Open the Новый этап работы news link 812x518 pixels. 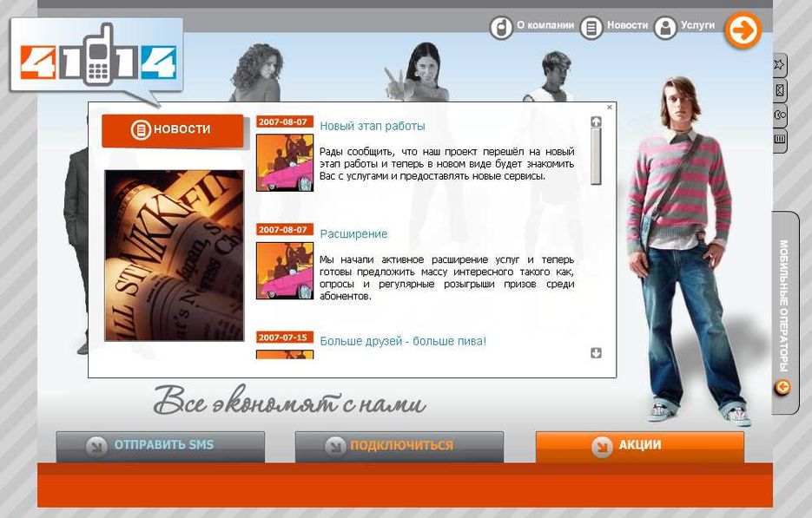[372, 127]
